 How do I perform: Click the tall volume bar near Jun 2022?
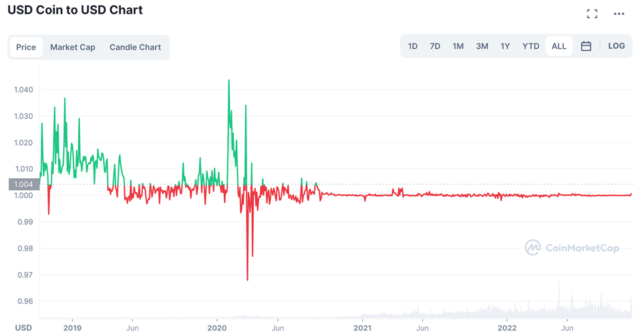pos(558,300)
